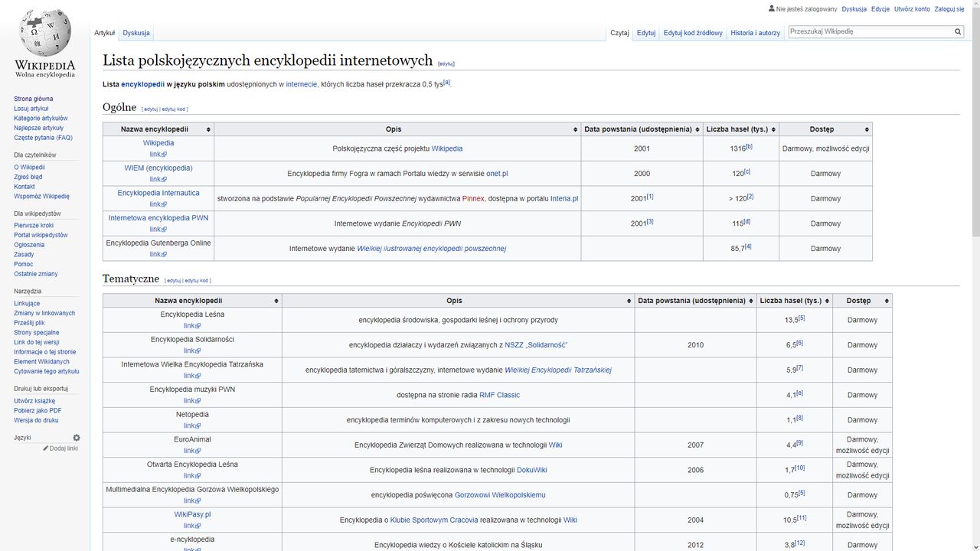Viewport: 980px width, 551px height.
Task: Open the external link under Encyklopedia muzyki PWN
Action: 192,400
